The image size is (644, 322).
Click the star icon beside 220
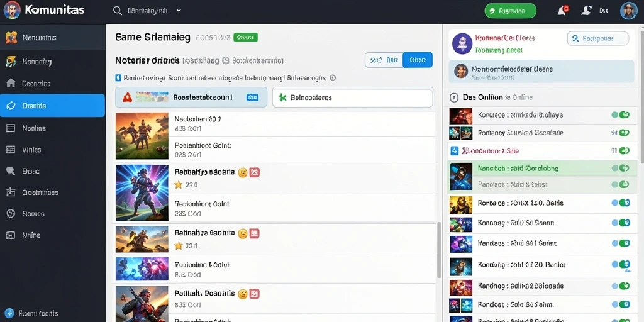[x=178, y=185]
